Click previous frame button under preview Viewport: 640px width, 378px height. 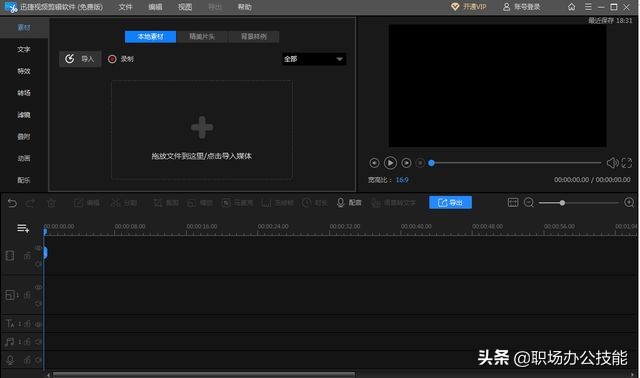pos(374,163)
